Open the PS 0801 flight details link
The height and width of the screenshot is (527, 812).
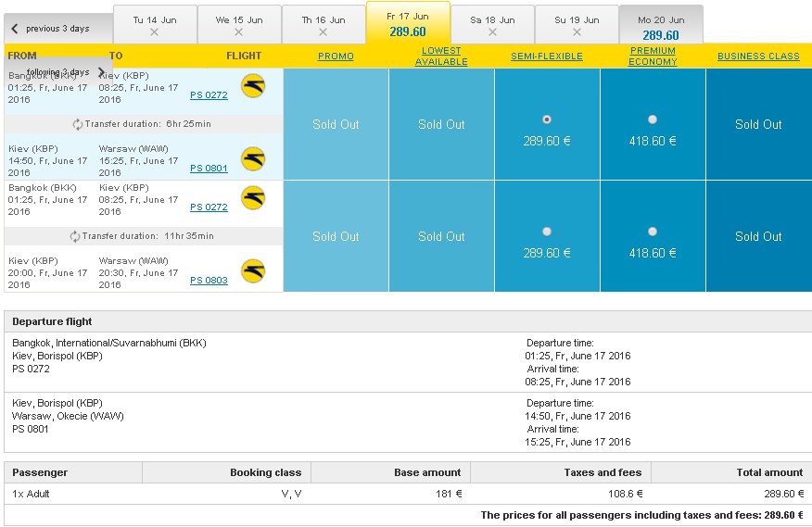point(209,169)
